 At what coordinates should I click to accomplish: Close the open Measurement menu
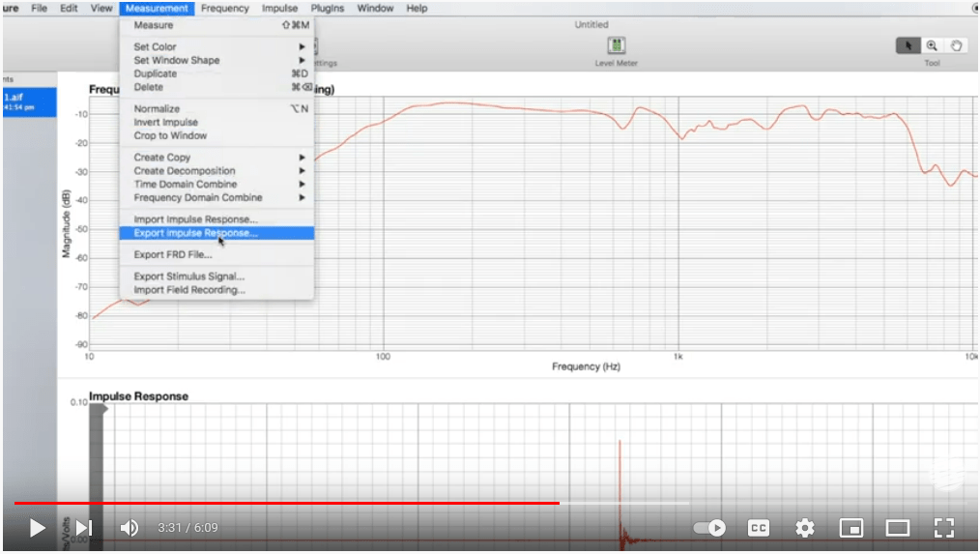point(157,8)
